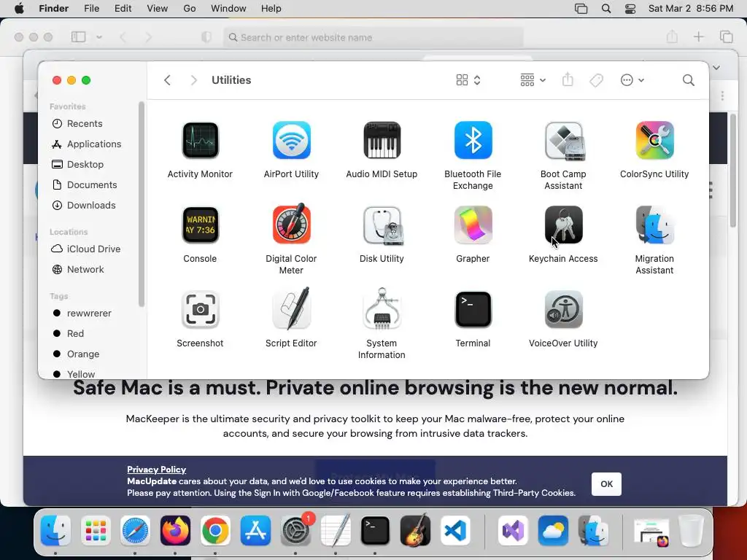Screen dimensions: 747x560
Task: Click OK on the cookie banner
Action: (606, 484)
